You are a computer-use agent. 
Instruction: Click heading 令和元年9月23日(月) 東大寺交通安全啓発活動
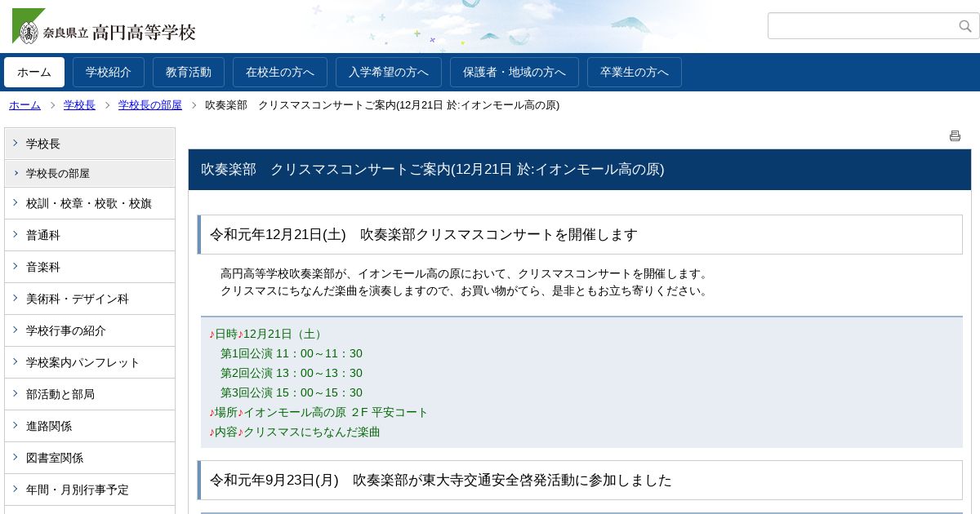coord(580,481)
